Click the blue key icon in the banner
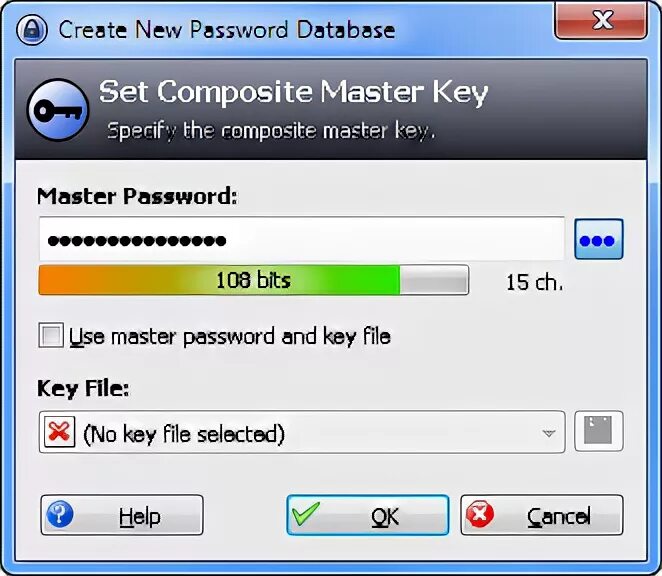This screenshot has height=576, width=662. pyautogui.click(x=58, y=110)
